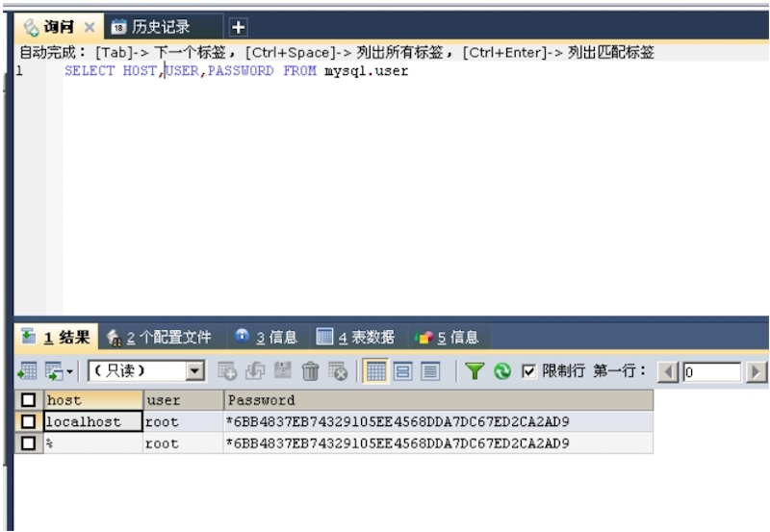Click the green refresh icon
The width and height of the screenshot is (770, 532).
coord(501,371)
